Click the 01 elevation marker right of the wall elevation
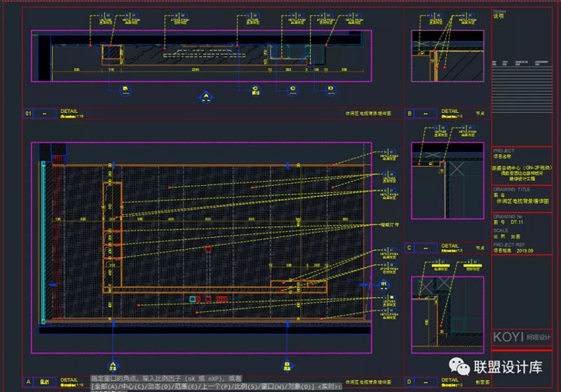Screen dimensions: 561x392 [383, 284]
